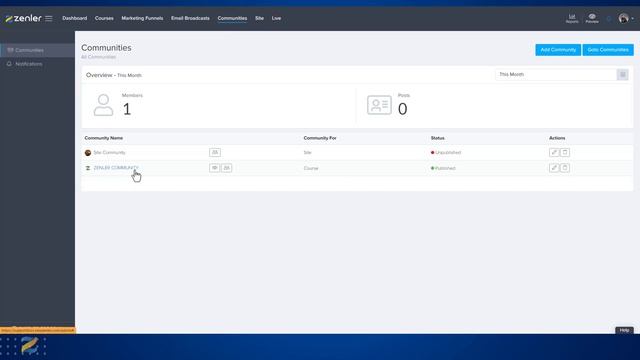Click the members icon in the Site Community row
Image resolution: width=640 pixels, height=360 pixels.
pyautogui.click(x=215, y=152)
